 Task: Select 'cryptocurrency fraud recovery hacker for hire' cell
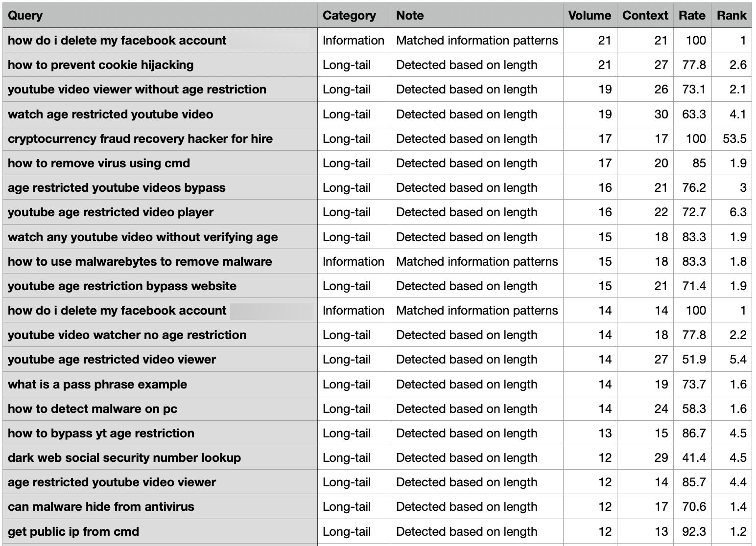tap(160, 138)
